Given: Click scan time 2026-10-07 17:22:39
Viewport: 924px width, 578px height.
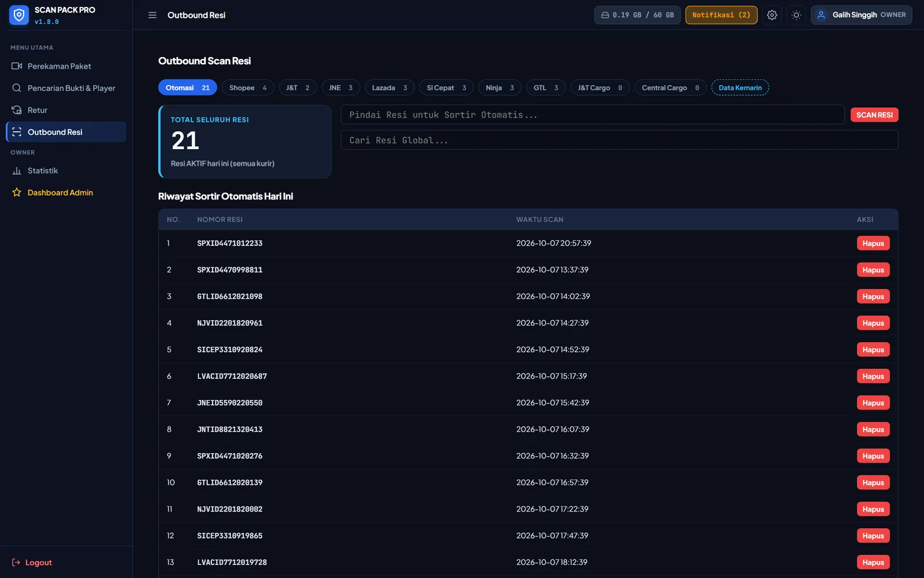Looking at the screenshot, I should pyautogui.click(x=552, y=509).
